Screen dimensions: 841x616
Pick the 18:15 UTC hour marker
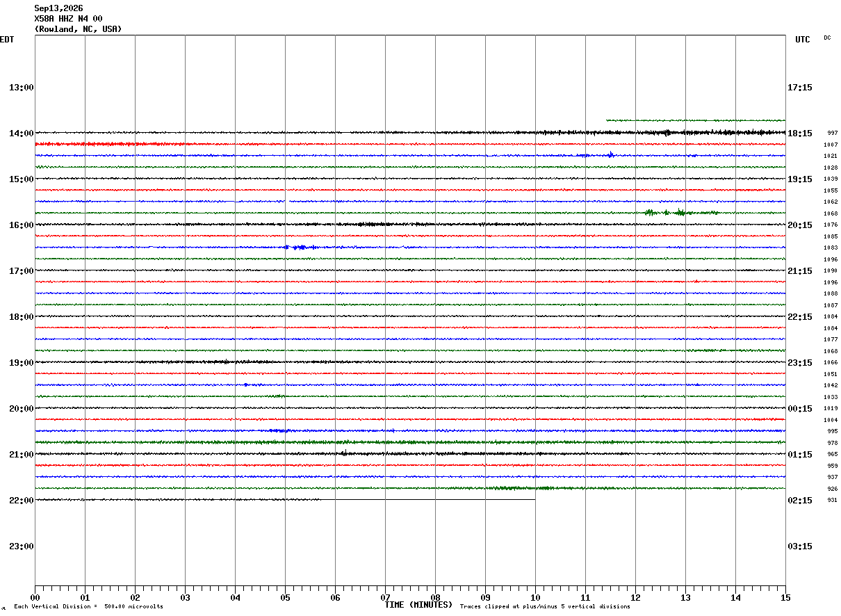[x=800, y=133]
